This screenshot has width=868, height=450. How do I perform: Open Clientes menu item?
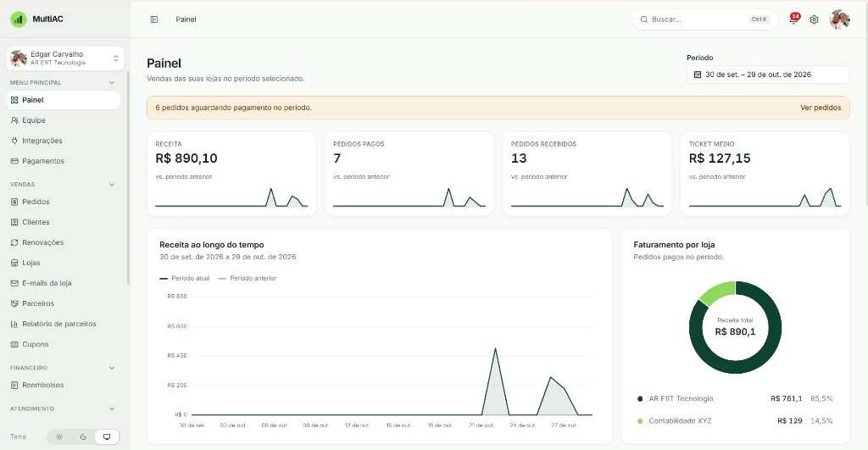click(63, 222)
